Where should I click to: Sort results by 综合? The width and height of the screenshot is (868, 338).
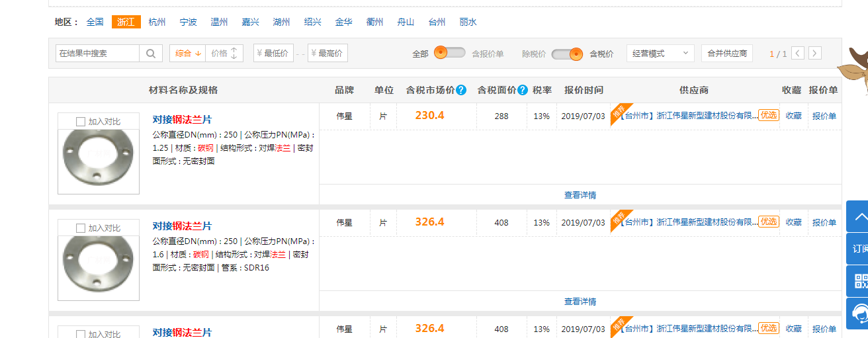pos(188,54)
